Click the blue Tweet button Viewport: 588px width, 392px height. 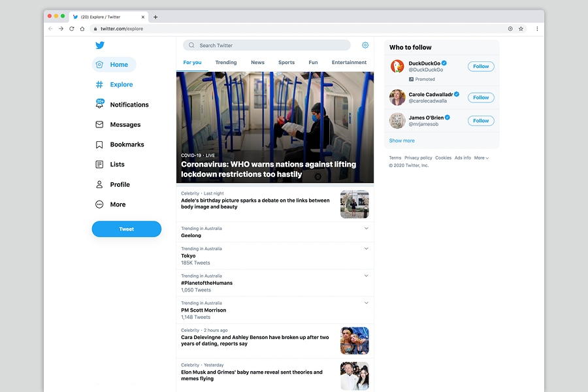point(126,229)
